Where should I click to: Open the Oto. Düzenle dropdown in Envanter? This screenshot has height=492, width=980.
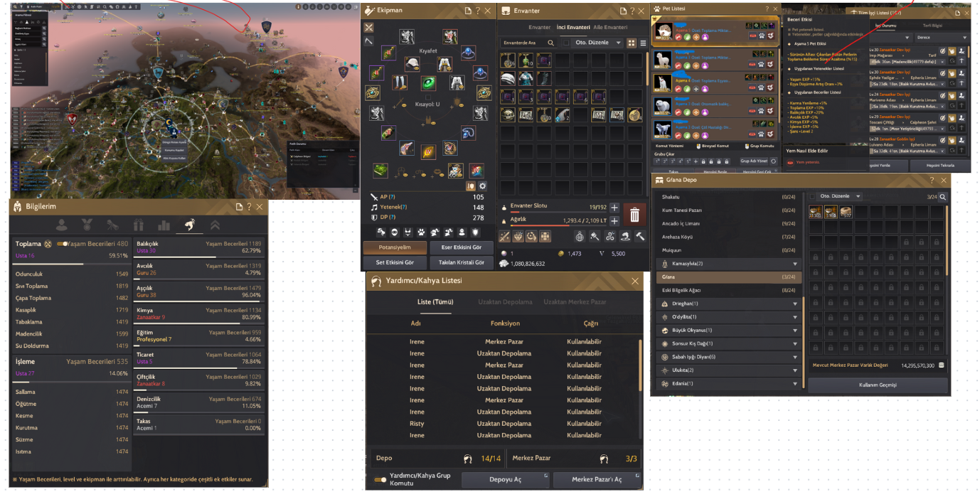point(619,43)
